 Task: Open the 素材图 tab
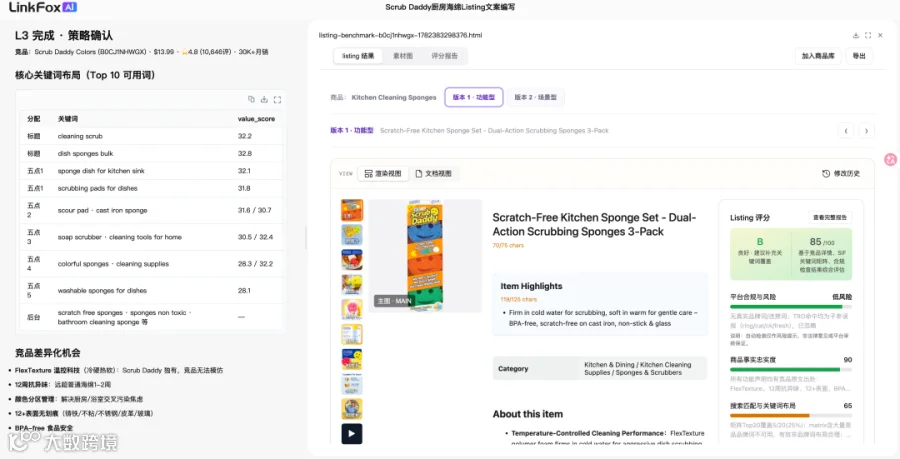(402, 56)
